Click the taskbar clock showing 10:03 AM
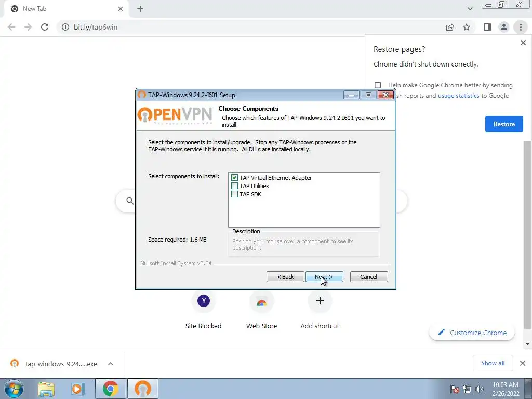The height and width of the screenshot is (399, 532). (505, 389)
